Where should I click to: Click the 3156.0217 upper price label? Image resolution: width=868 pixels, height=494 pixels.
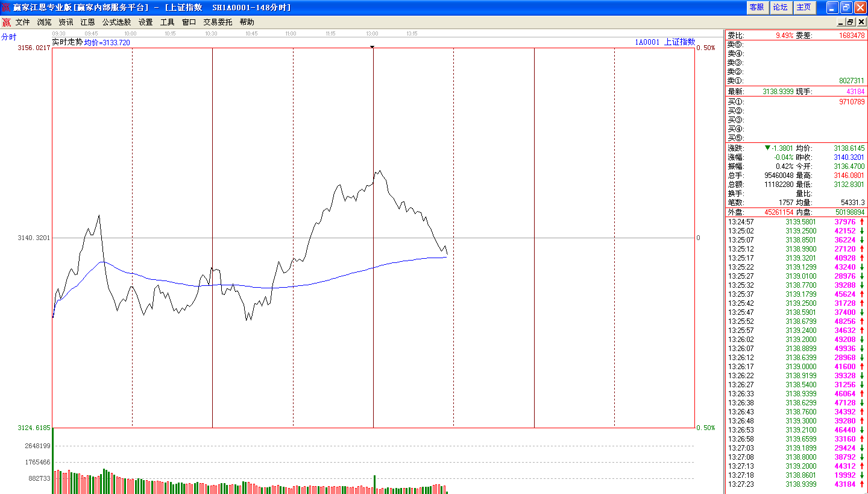tap(34, 48)
